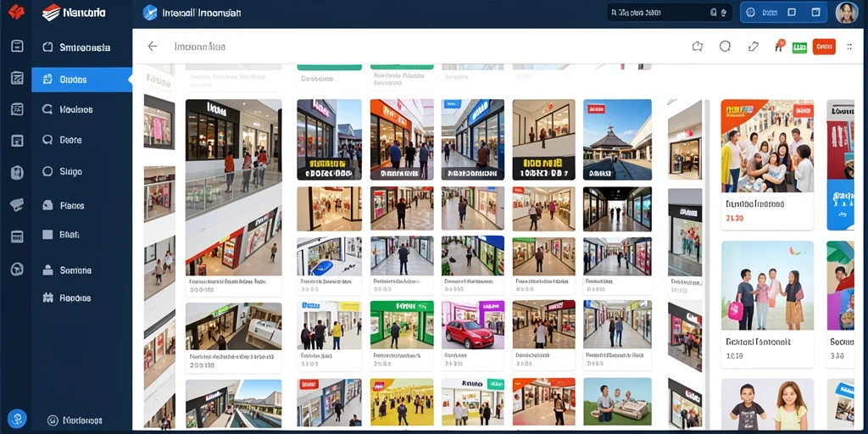Screen dimensions: 868x434
Task: Open the topmost icon-rail item below the logo
Action: tap(17, 46)
